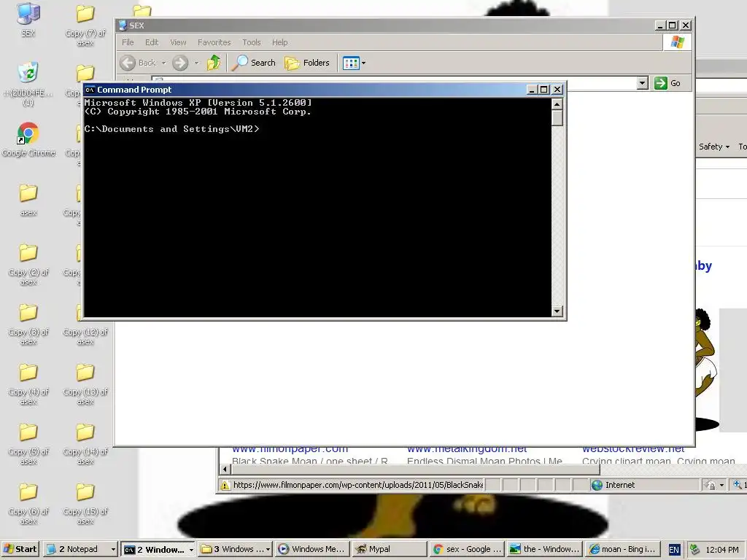Click the Windows flag logo in SEX window
This screenshot has height=560, width=747.
pos(677,42)
